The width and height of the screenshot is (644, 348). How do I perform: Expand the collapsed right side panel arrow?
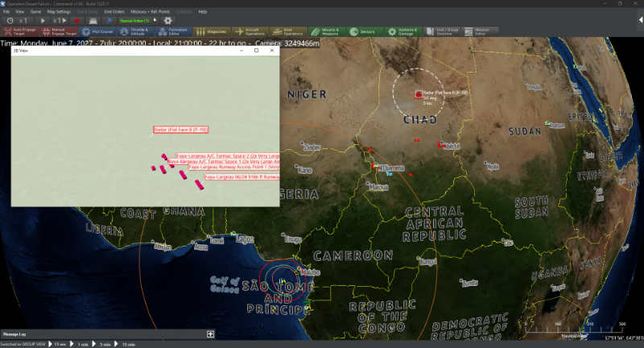(x=640, y=20)
